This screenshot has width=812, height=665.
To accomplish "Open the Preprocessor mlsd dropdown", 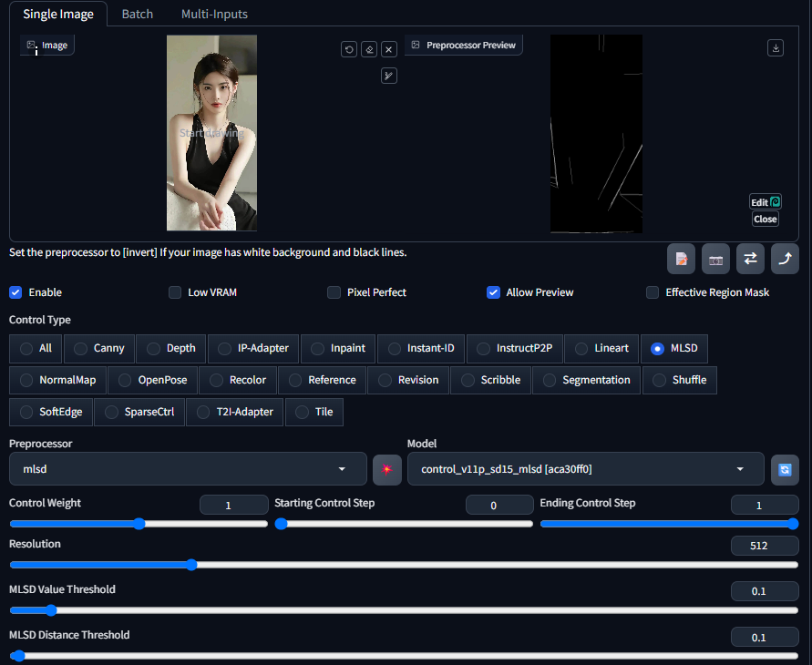I will [x=188, y=469].
